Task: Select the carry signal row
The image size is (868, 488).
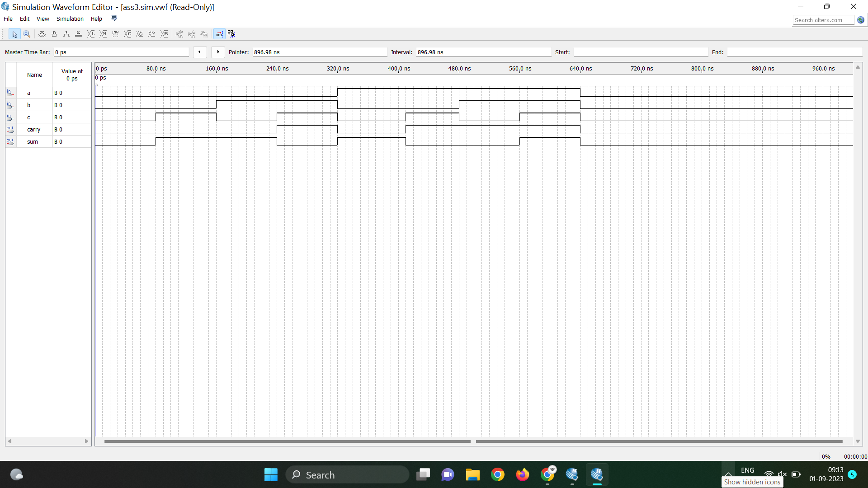Action: click(x=33, y=130)
